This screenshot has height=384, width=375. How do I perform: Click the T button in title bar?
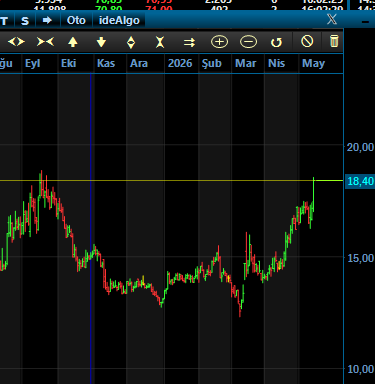pyautogui.click(x=4, y=21)
